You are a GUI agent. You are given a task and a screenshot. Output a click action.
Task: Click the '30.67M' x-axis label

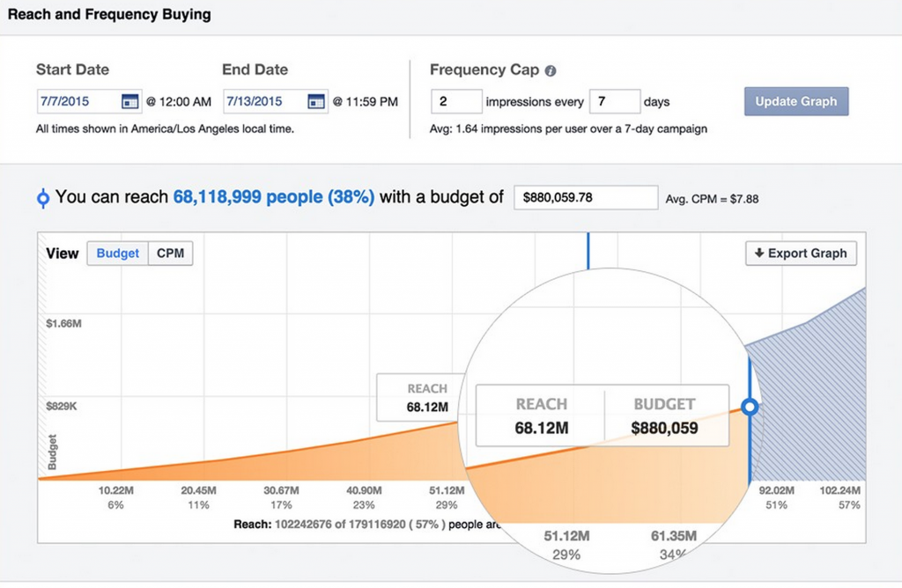[281, 490]
